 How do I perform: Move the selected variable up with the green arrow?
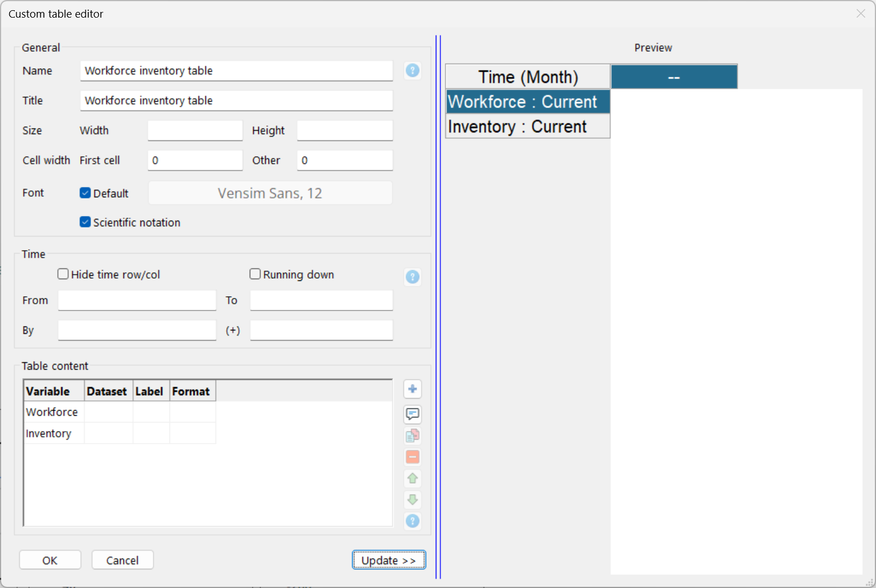(x=412, y=478)
